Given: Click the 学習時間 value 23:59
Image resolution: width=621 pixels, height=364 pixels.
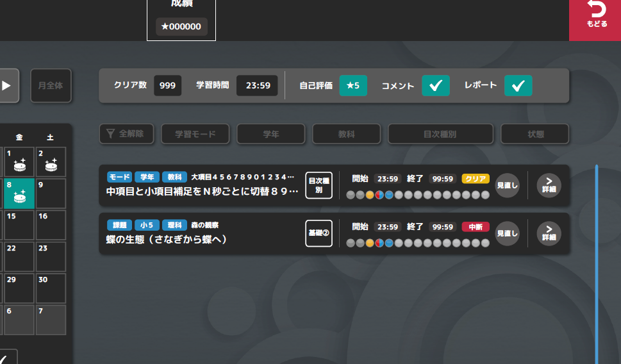Looking at the screenshot, I should click(x=258, y=86).
